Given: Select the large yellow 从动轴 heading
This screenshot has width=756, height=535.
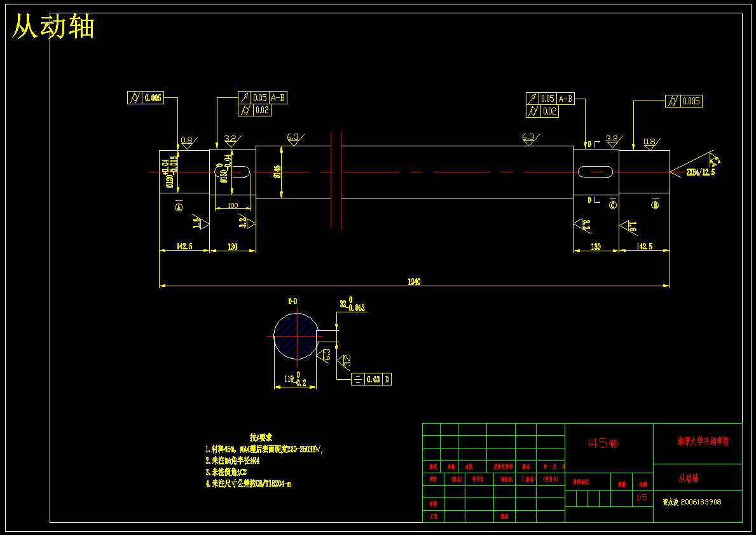Looking at the screenshot, I should (53, 27).
